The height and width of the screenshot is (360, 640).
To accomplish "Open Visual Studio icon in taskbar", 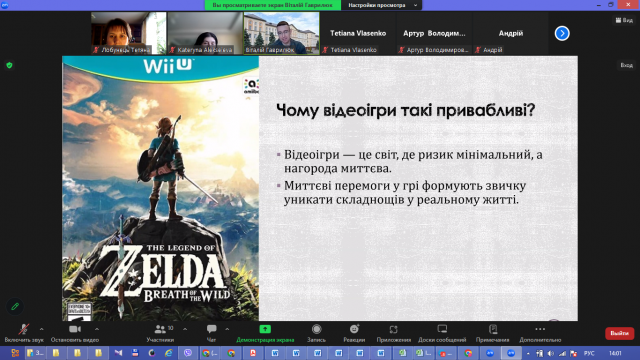I will pyautogui.click(x=118, y=353).
